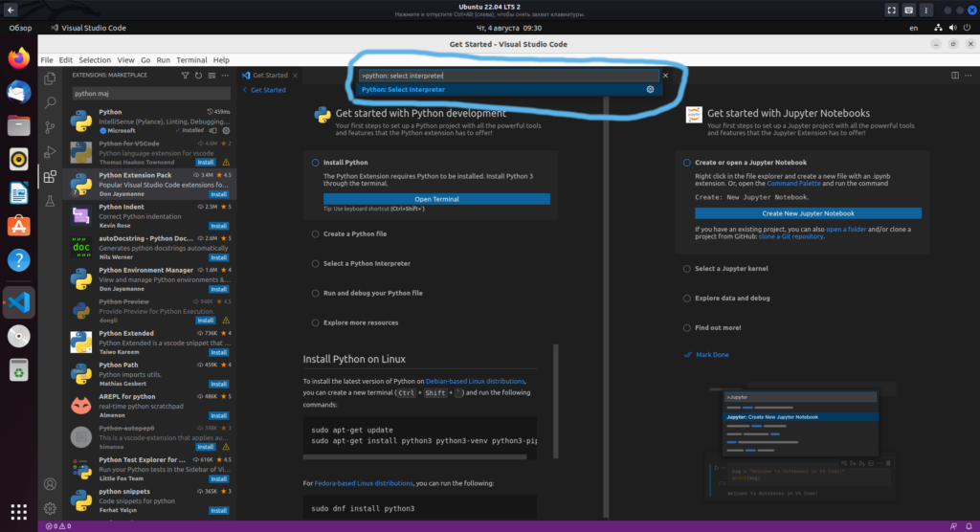Screen dimensions: 980x532
Task: Click sync icon on Python extension row
Action: pyautogui.click(x=213, y=131)
